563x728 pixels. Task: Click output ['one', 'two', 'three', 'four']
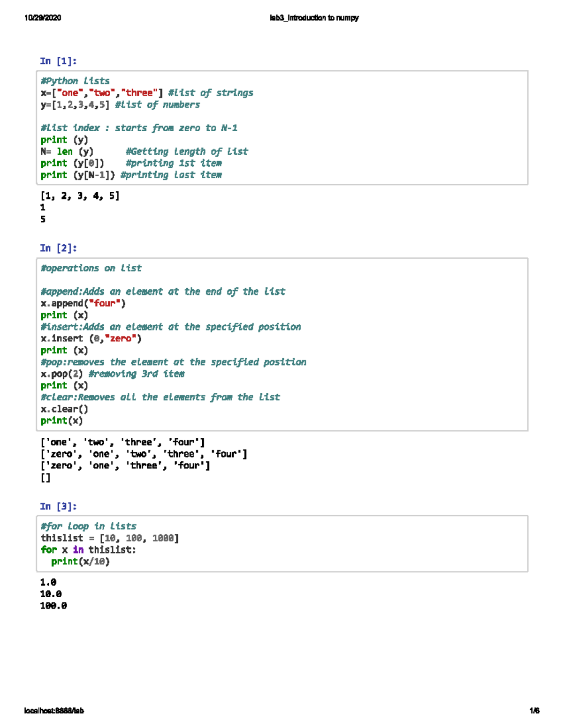123,442
